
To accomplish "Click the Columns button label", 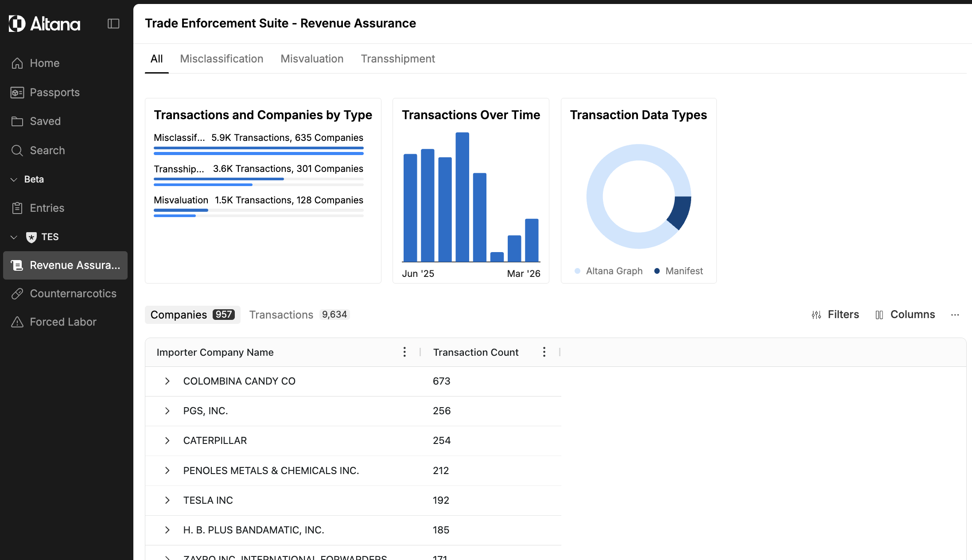I will pos(913,315).
